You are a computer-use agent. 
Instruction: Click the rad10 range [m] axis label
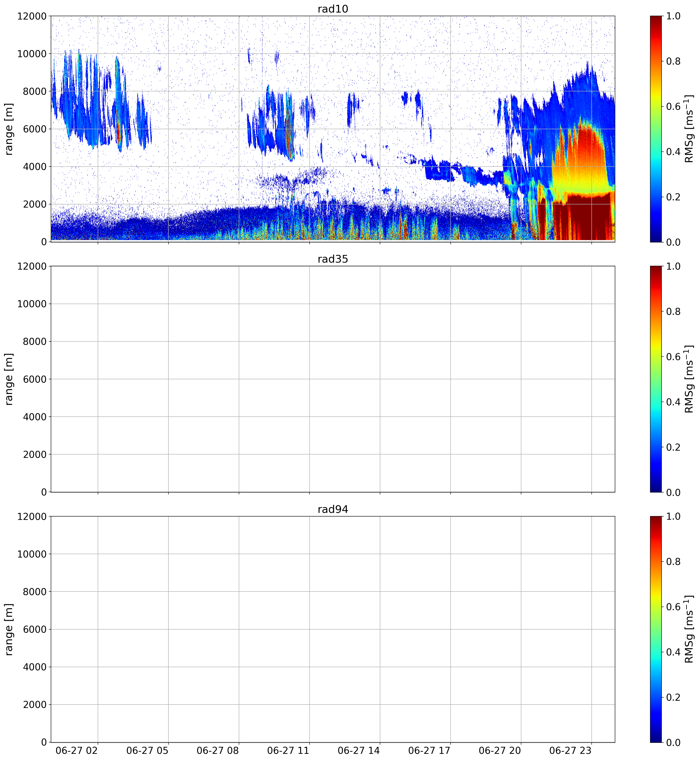tap(9, 129)
